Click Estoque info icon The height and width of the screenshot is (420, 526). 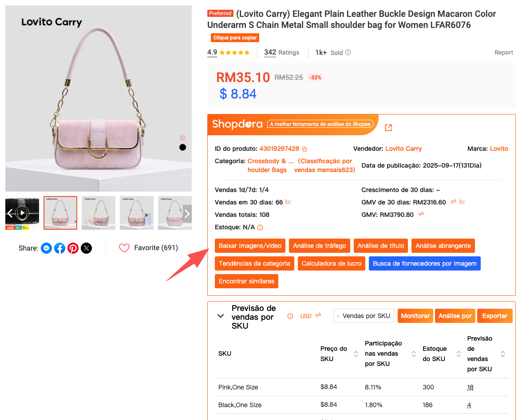point(260,228)
